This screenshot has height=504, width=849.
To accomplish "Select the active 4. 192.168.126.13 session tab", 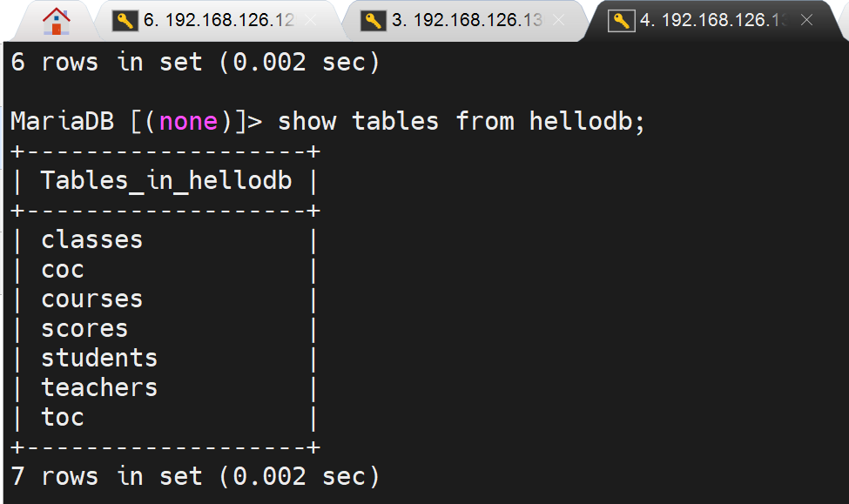I will 714,20.
